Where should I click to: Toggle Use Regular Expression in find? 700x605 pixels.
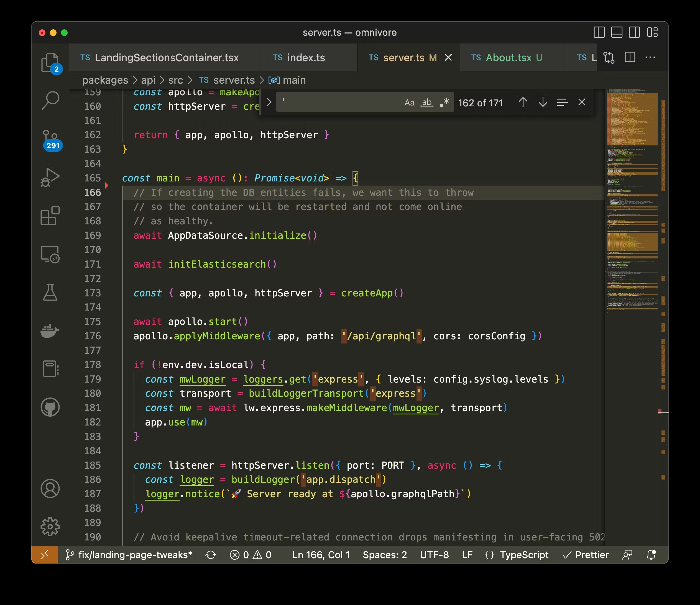[444, 102]
